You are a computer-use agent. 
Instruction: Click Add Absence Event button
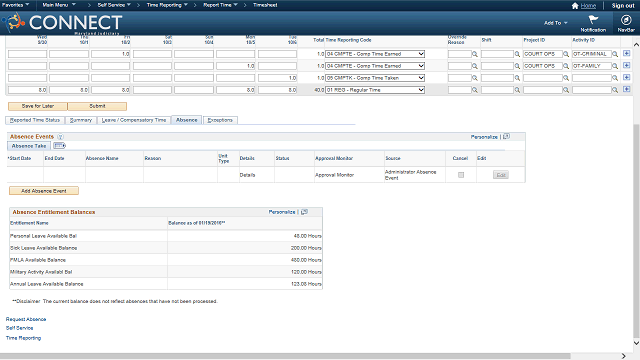click(x=44, y=191)
